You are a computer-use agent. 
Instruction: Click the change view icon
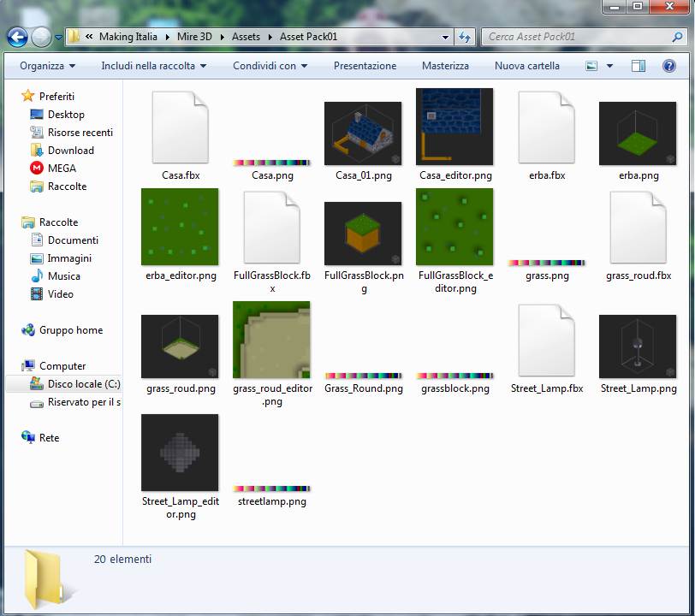[x=591, y=66]
